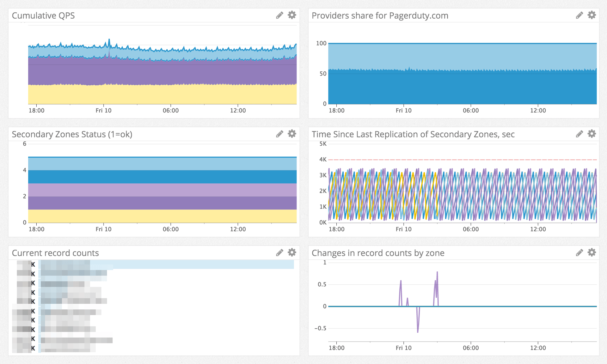Click pencil icon on Current record counts

coord(279,253)
